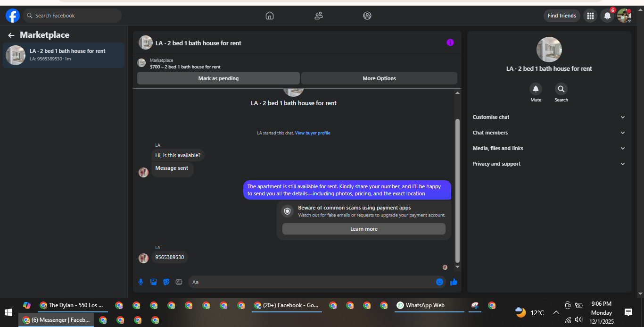Click the Aa message input field

pyautogui.click(x=311, y=282)
